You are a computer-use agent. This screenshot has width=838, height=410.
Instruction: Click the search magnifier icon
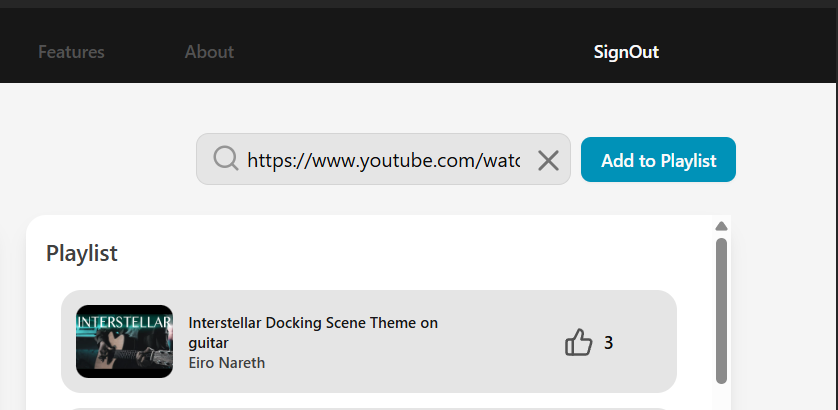point(226,159)
